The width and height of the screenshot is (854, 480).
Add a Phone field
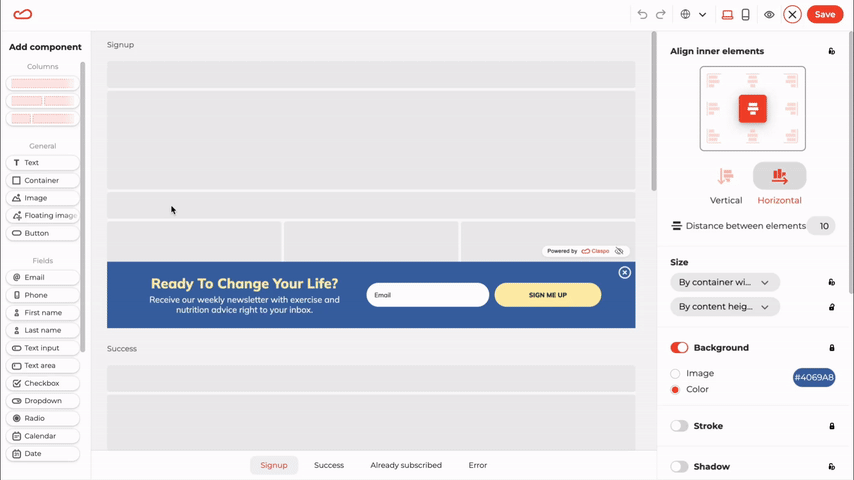(42, 295)
